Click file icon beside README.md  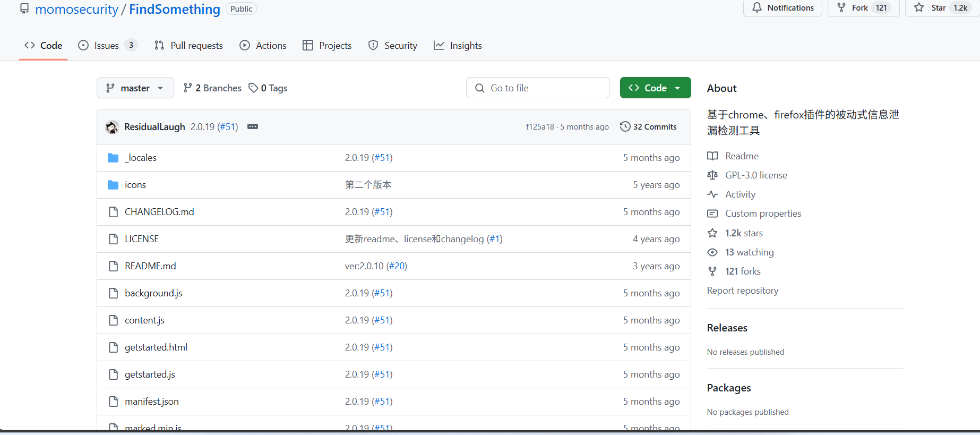coord(113,266)
